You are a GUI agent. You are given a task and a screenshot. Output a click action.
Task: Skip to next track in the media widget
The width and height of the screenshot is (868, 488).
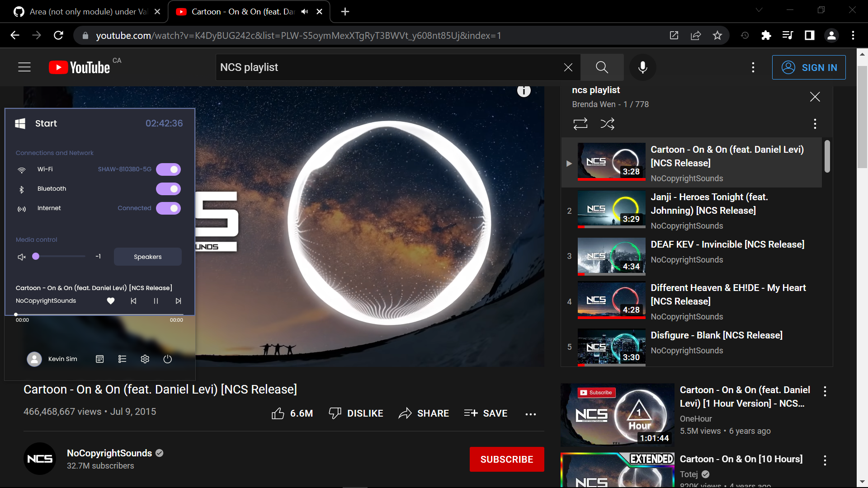click(179, 301)
